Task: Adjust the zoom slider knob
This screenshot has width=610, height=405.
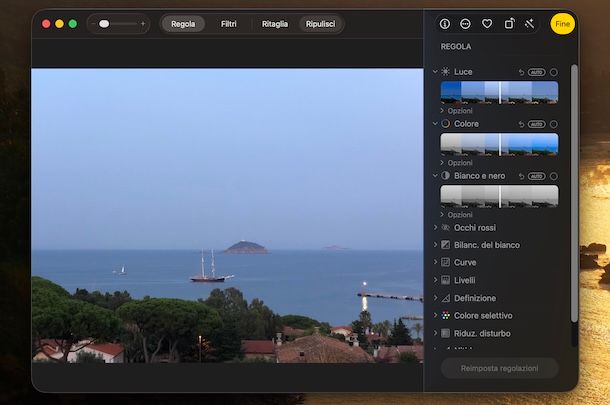Action: [104, 24]
